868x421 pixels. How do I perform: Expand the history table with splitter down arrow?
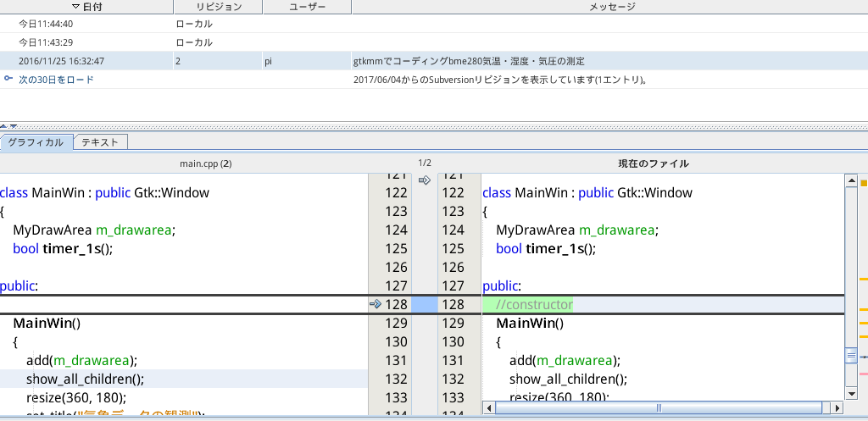click(x=15, y=126)
